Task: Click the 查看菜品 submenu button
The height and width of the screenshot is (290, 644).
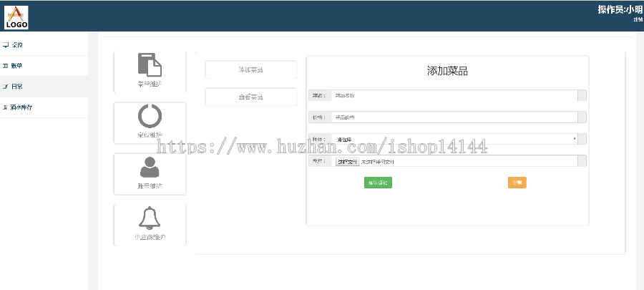Action: coord(250,97)
